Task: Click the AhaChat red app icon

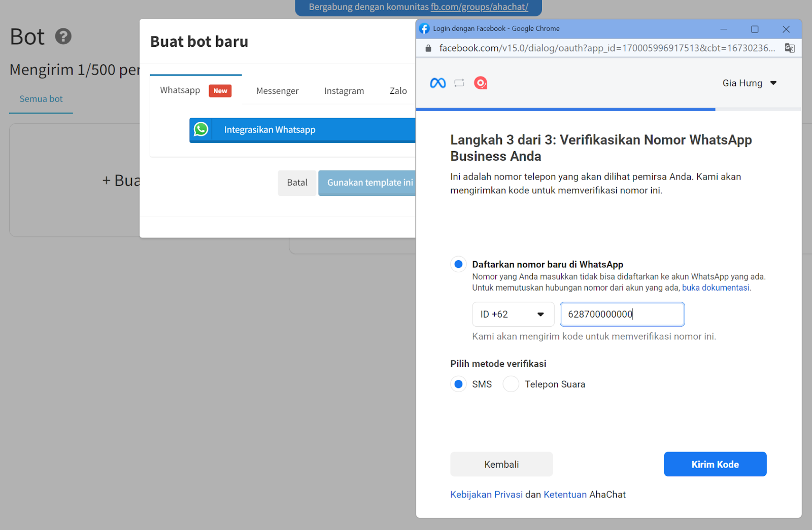Action: coord(480,83)
